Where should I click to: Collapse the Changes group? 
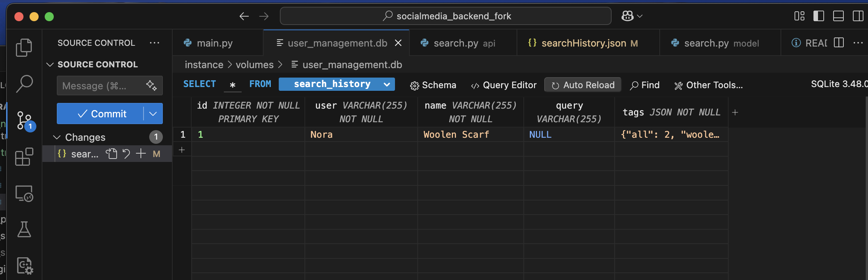pyautogui.click(x=57, y=137)
